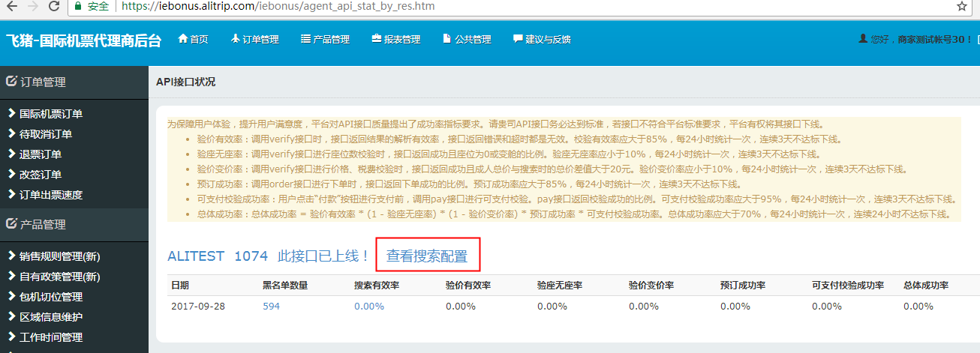Viewport: 980px width, 353px height.
Task: Click the 飞猪-国际机票代理商后台 site title
Action: tap(83, 40)
